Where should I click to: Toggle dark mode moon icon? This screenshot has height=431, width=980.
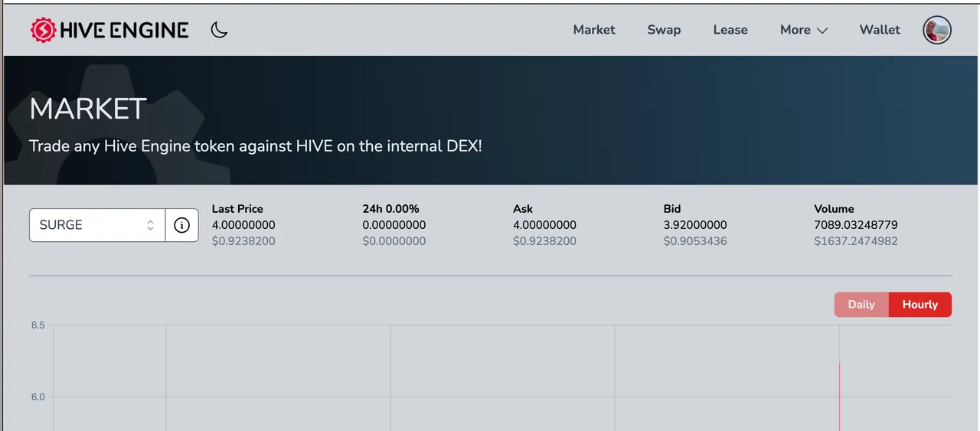click(x=220, y=30)
